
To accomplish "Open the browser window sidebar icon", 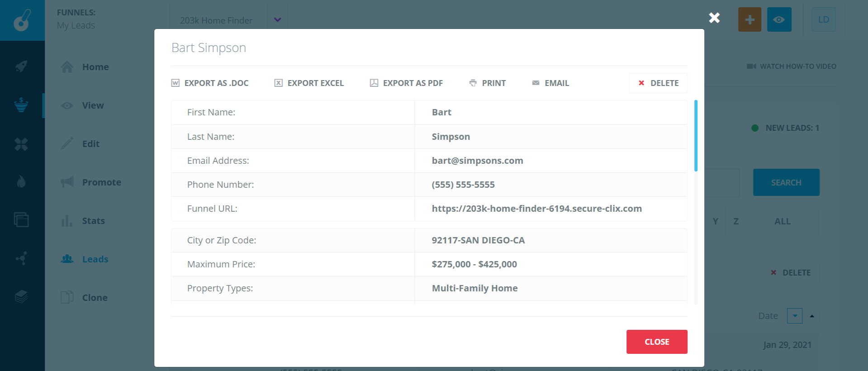I will click(x=21, y=219).
